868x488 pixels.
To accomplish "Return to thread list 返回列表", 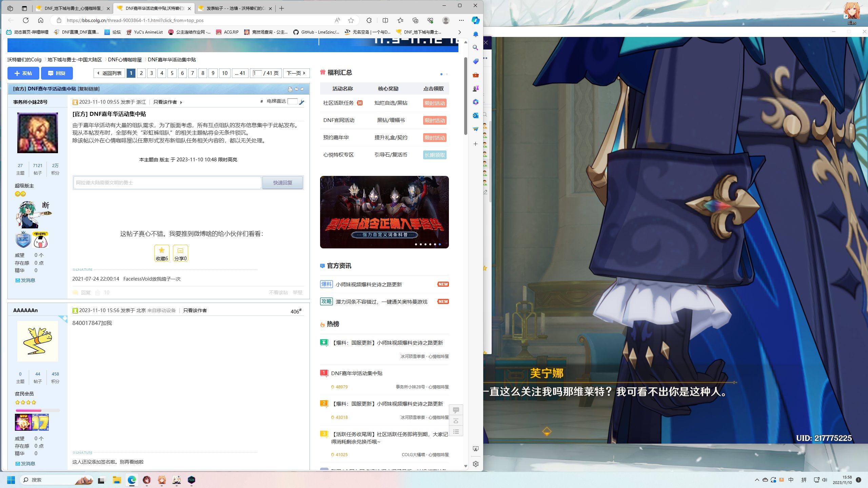I will 109,73.
